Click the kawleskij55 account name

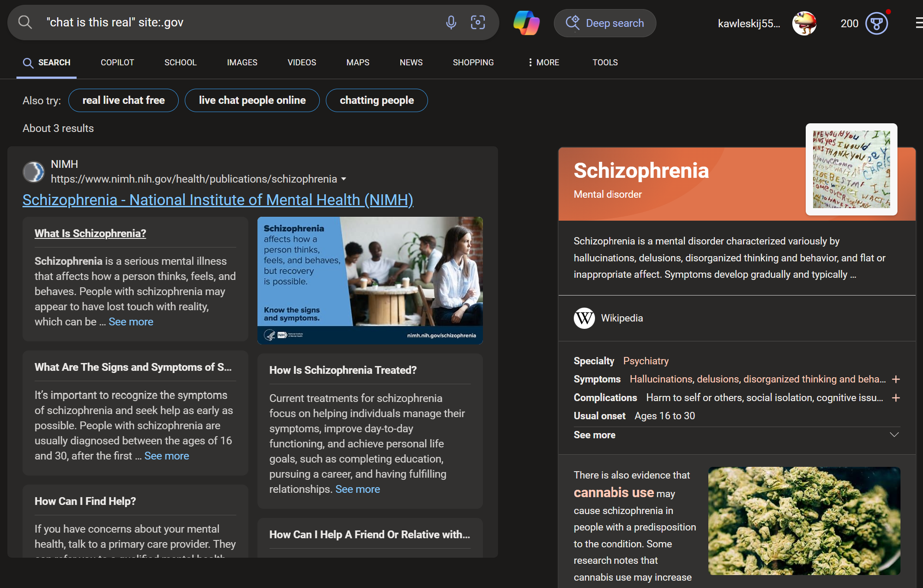pos(749,23)
